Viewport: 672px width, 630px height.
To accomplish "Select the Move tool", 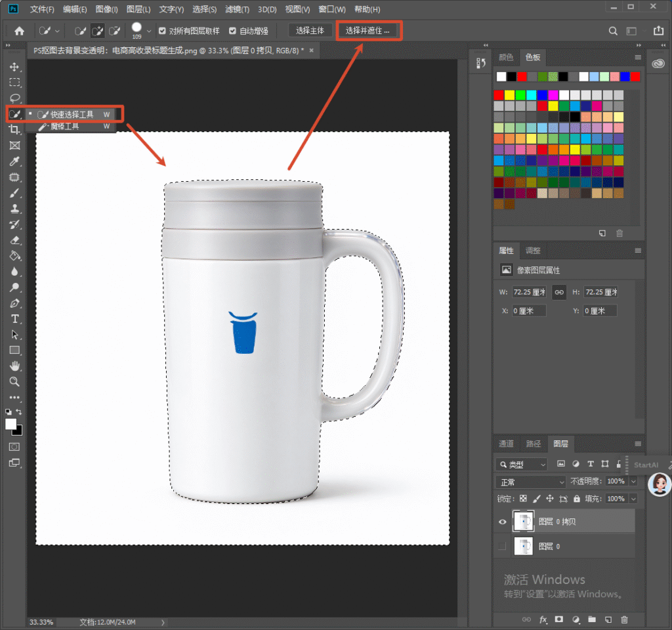I will pos(14,67).
